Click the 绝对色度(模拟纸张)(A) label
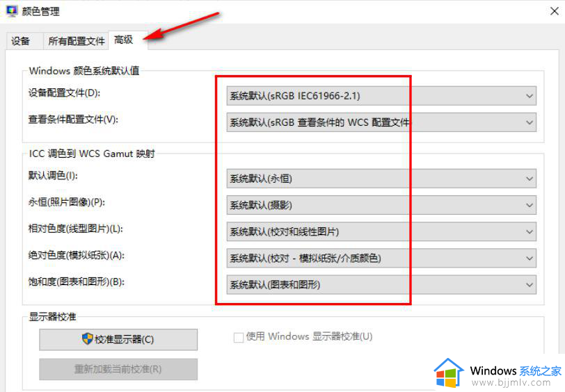 (x=77, y=255)
